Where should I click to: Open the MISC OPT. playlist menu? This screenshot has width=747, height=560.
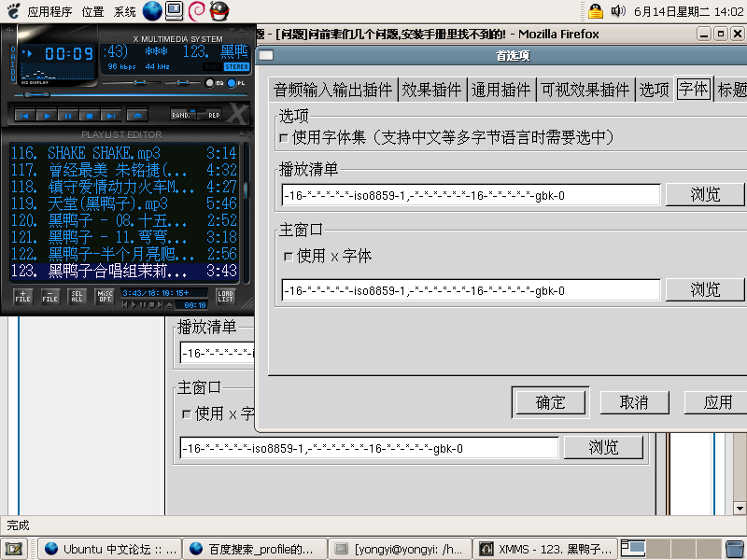[x=105, y=297]
